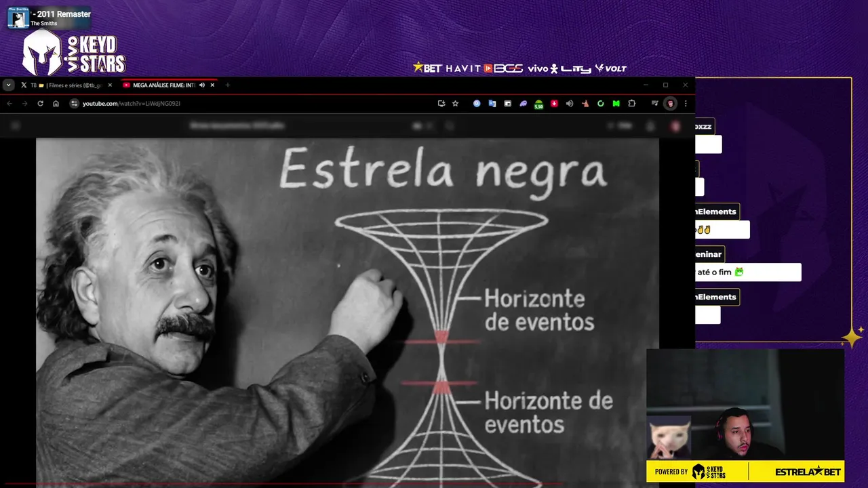Open the red download extension

(x=554, y=104)
